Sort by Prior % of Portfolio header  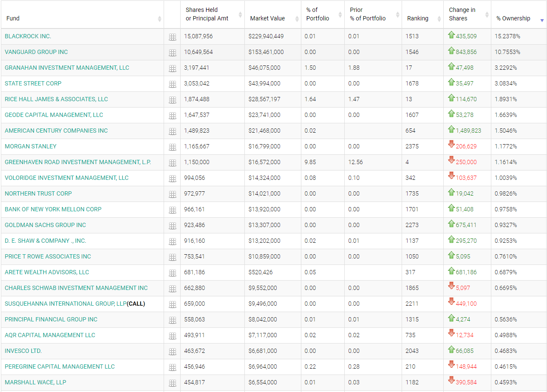(373, 14)
